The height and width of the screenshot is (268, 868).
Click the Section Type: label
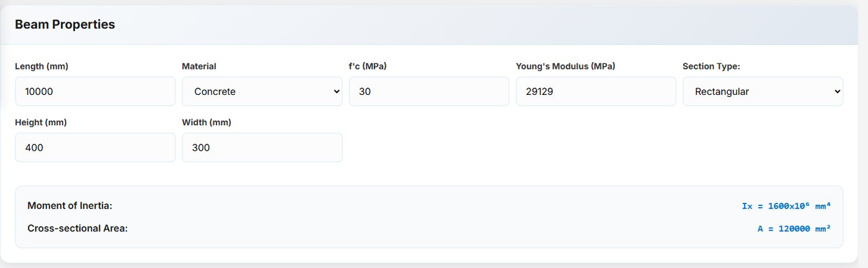[711, 66]
